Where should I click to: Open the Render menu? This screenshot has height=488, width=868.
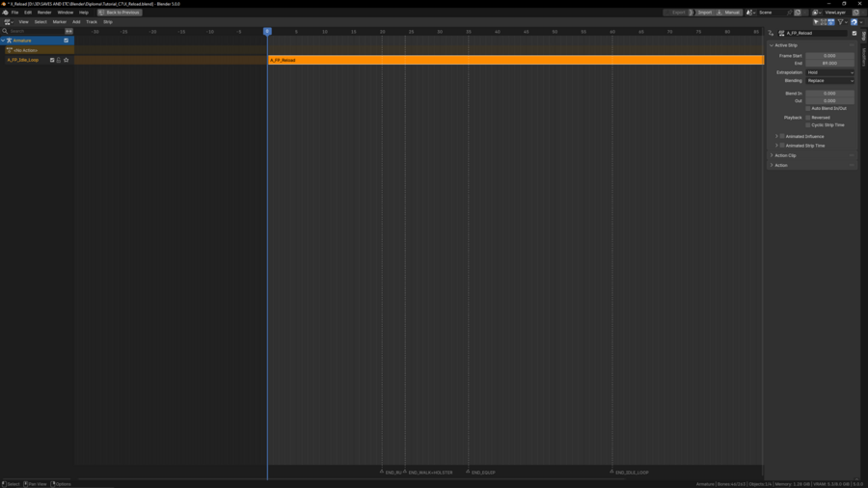(44, 13)
